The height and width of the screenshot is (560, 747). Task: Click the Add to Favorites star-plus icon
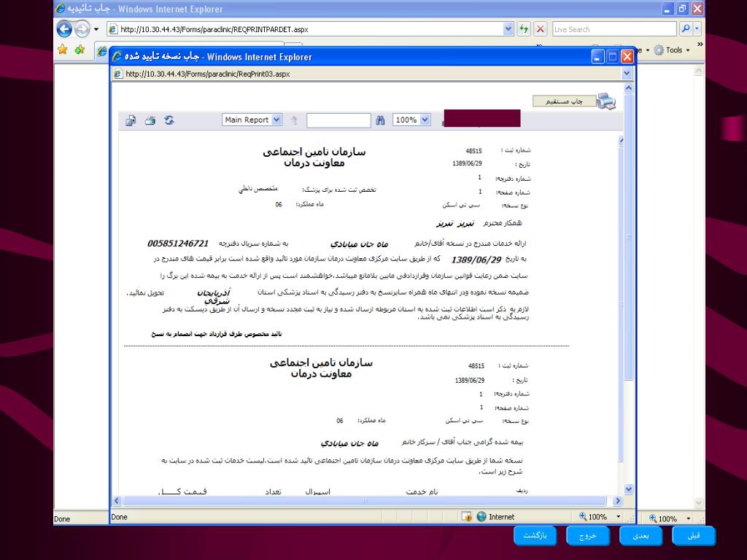point(80,50)
